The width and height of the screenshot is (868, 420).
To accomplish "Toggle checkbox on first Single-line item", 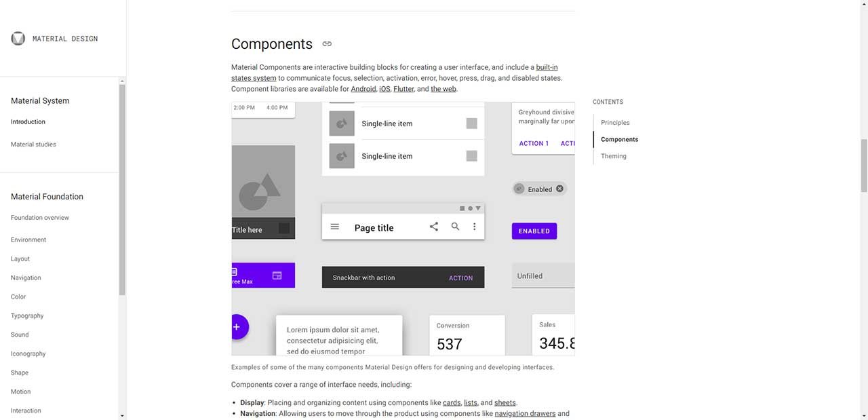I will click(x=471, y=123).
